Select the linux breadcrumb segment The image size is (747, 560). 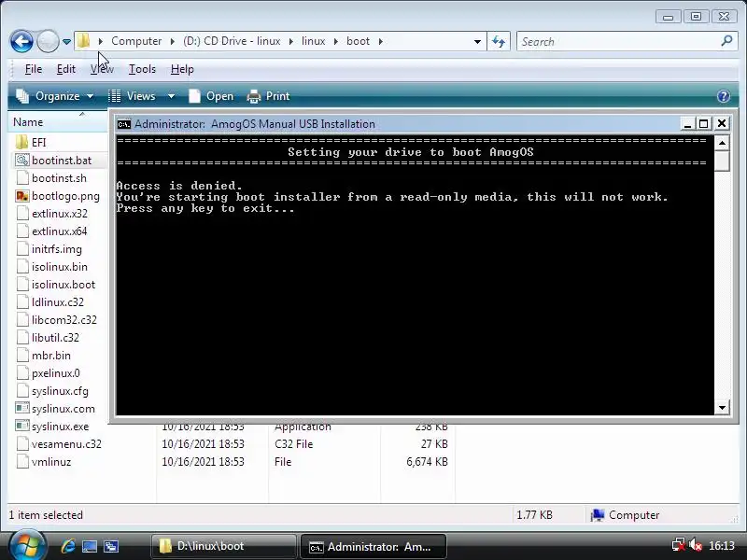pos(313,41)
